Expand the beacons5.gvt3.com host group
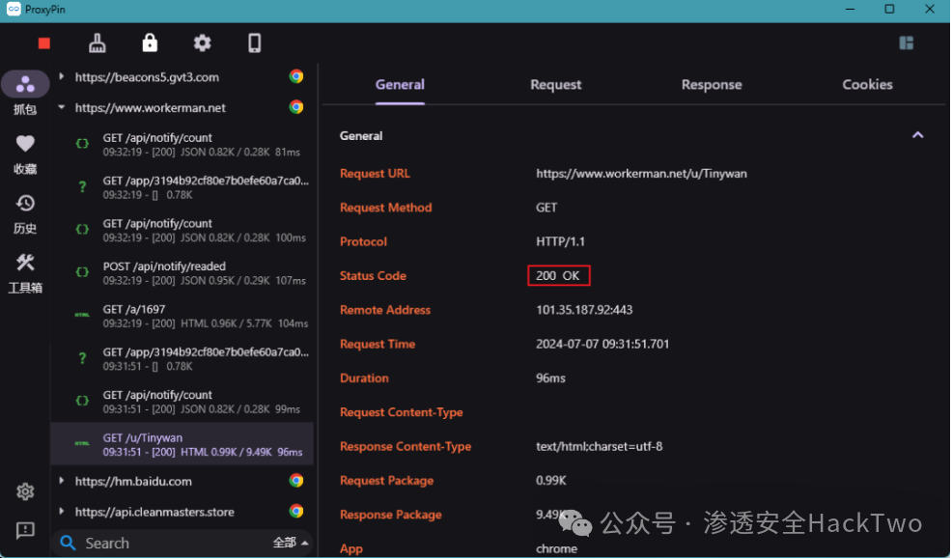 click(x=62, y=76)
